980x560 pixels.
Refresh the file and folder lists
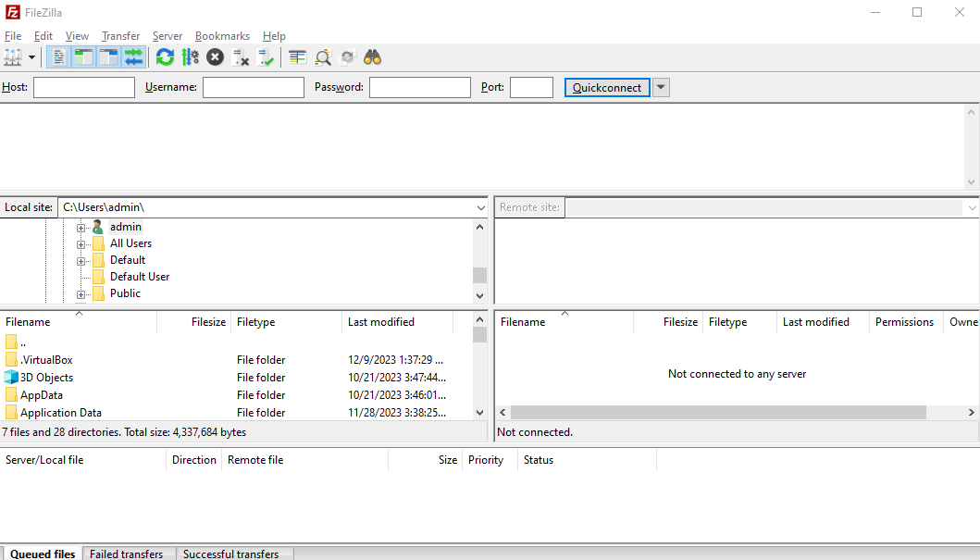pos(165,57)
